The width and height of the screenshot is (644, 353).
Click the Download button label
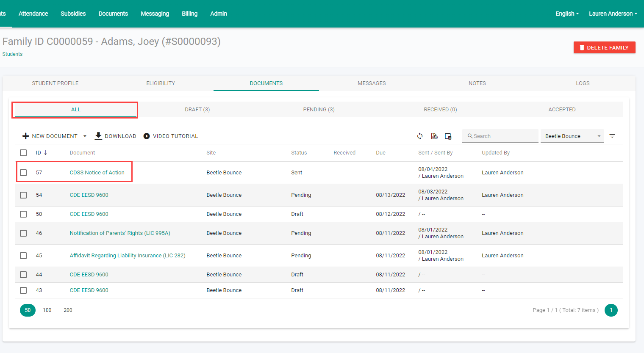[x=120, y=136]
